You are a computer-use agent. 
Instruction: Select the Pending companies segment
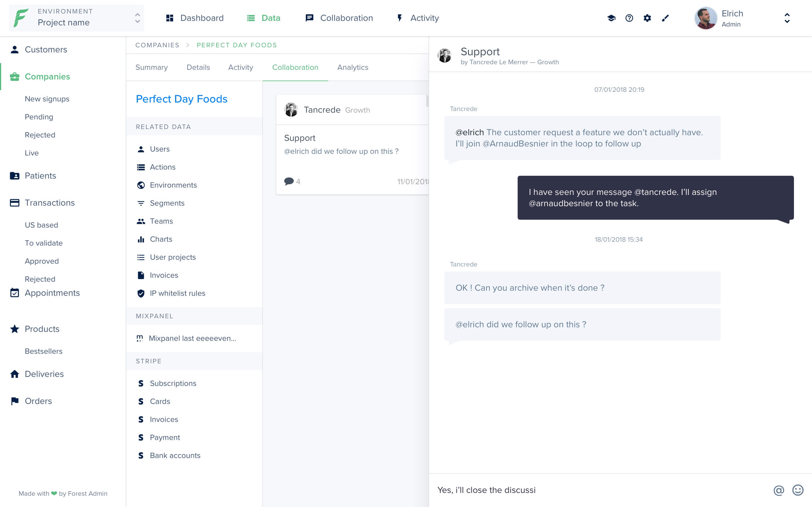39,117
